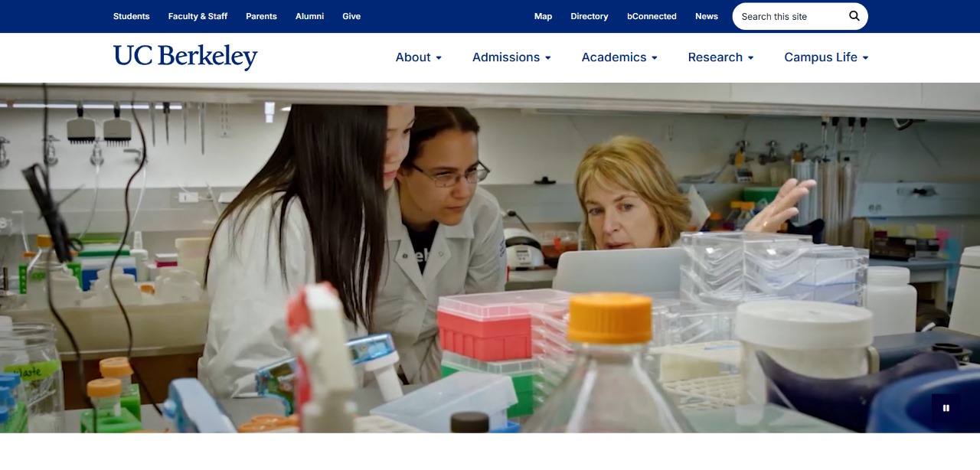This screenshot has width=980, height=470.
Task: Click the lab researchers hero video
Action: click(490, 258)
